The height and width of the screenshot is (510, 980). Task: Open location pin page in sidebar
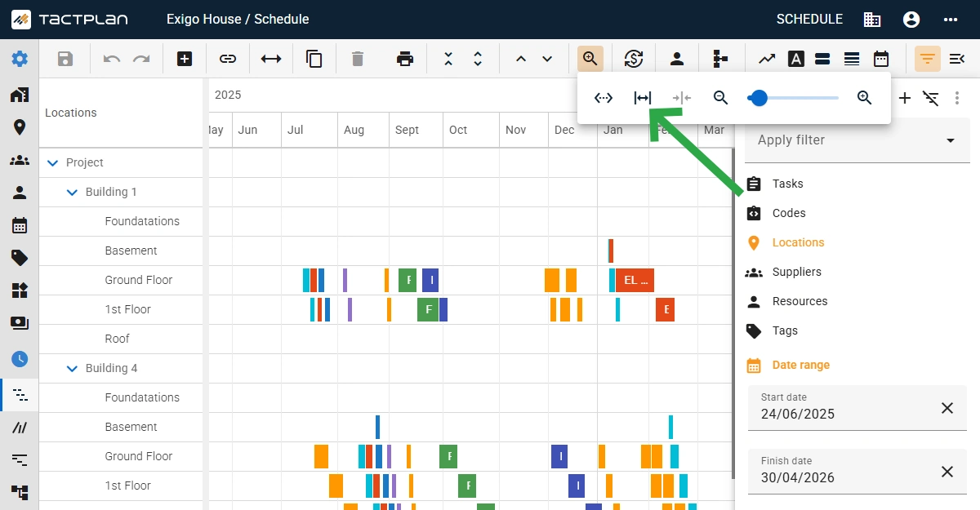point(20,127)
